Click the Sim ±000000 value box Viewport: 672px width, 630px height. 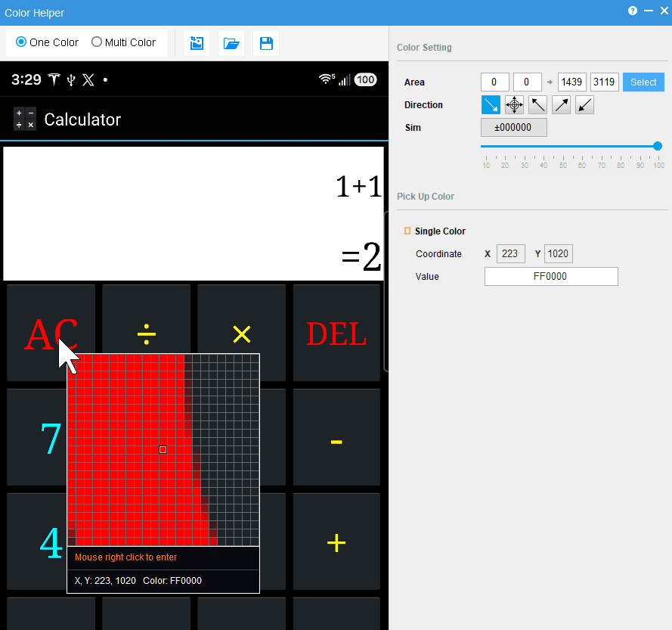point(514,127)
